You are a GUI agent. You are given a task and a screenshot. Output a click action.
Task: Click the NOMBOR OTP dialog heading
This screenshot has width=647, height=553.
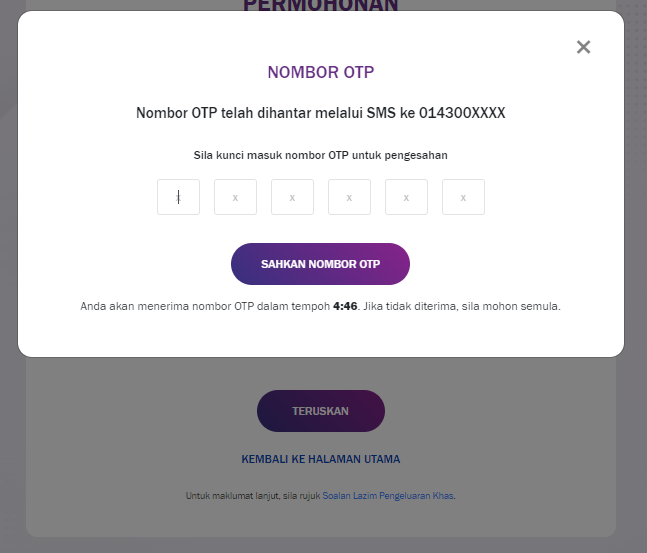[321, 72]
